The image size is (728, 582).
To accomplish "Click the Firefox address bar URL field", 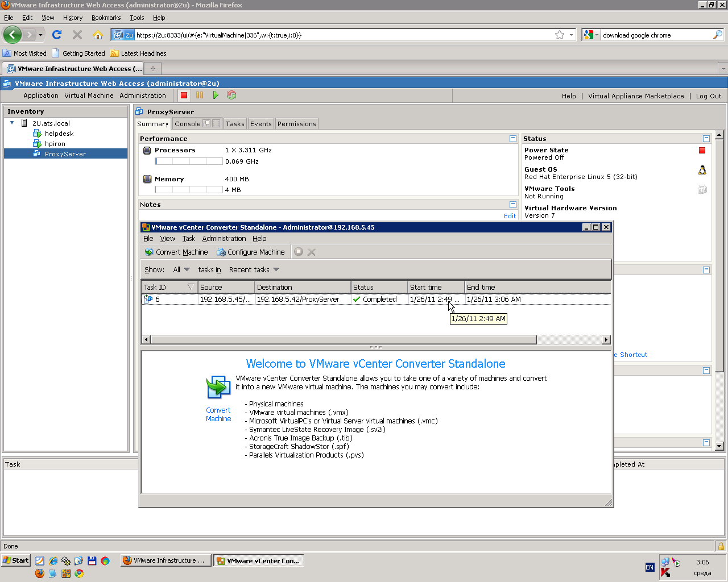I will tap(344, 35).
